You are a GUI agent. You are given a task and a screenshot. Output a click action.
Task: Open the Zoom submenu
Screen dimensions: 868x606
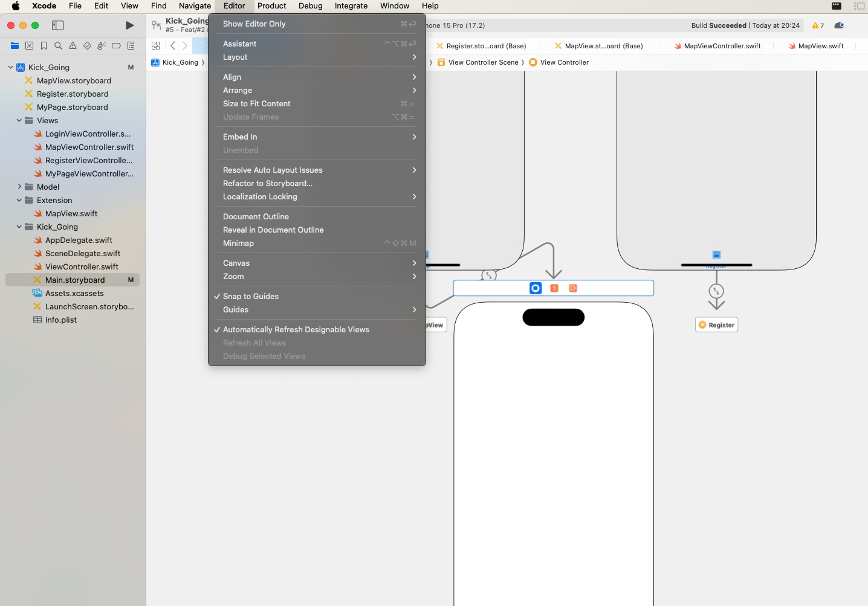click(317, 277)
